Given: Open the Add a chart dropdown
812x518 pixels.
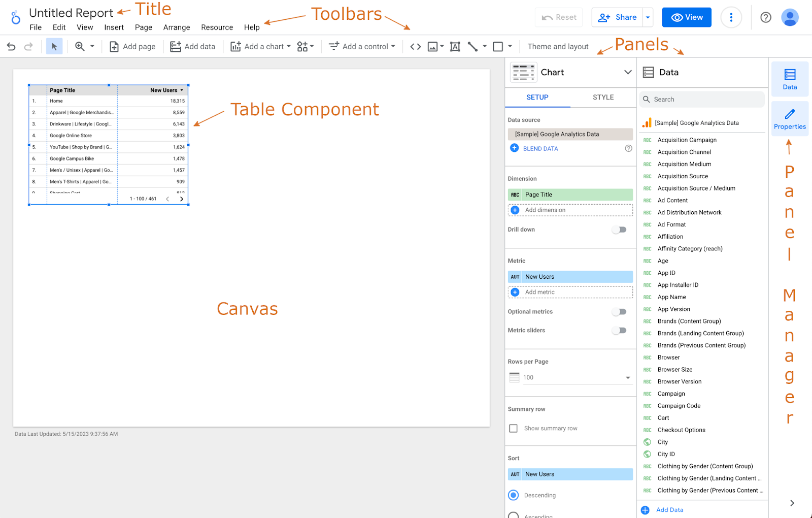Looking at the screenshot, I should [x=261, y=47].
